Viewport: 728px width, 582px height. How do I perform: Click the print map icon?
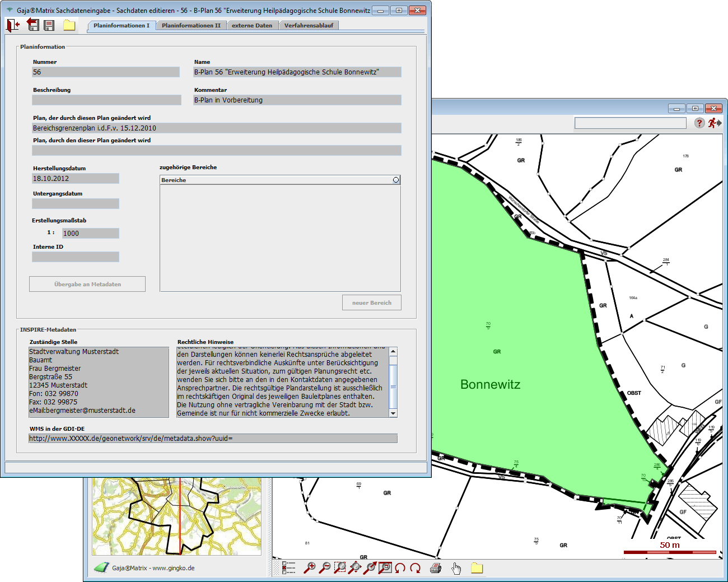tap(436, 568)
